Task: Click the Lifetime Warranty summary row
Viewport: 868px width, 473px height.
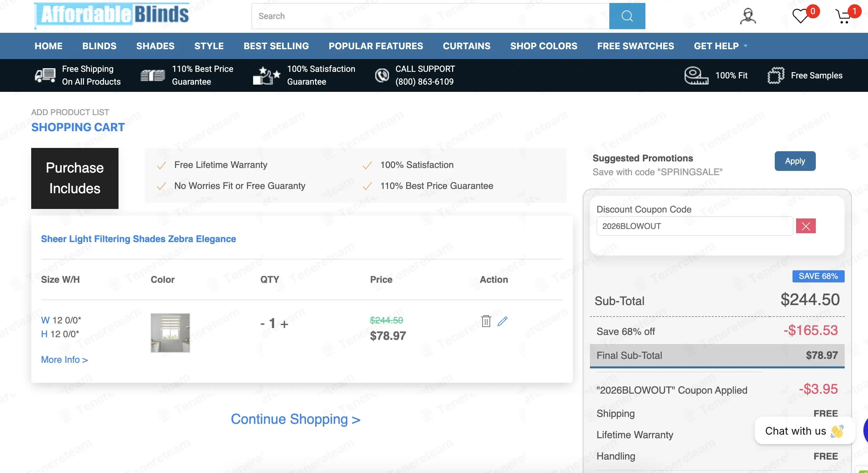Action: click(717, 435)
